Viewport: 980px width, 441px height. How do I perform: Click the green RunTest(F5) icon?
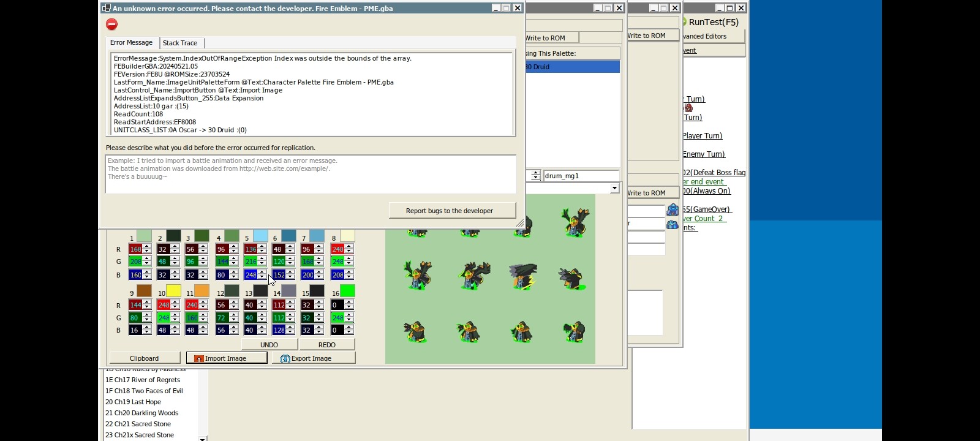tap(684, 22)
